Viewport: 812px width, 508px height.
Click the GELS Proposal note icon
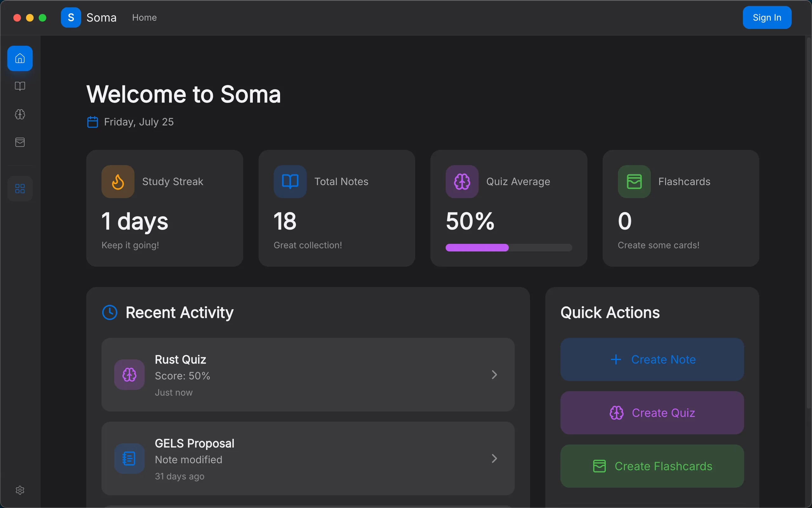129,458
